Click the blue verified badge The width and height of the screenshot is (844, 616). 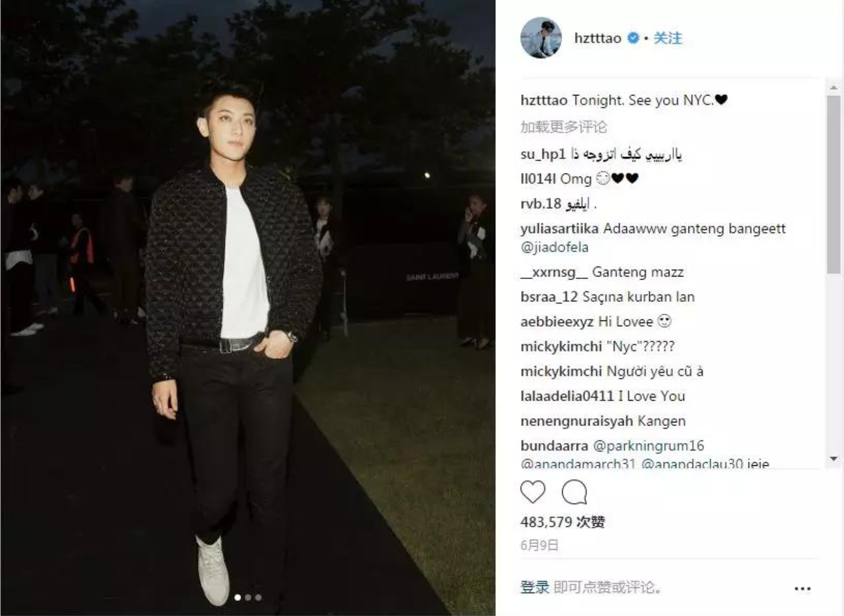[633, 38]
